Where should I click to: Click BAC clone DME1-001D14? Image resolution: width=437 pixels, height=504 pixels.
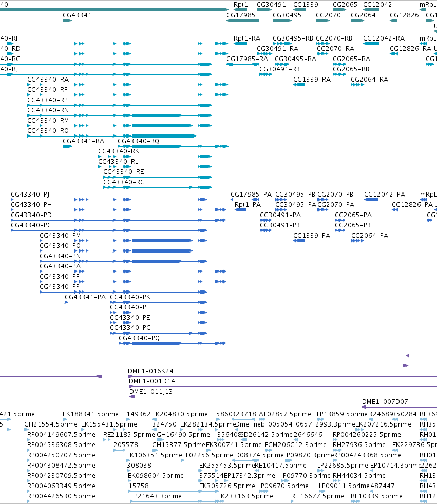point(152,381)
